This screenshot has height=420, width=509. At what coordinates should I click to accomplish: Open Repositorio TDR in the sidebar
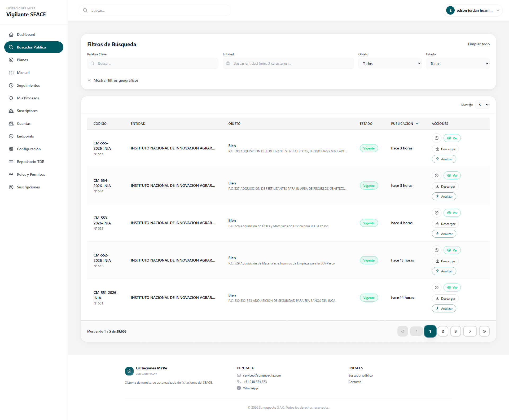coord(30,162)
